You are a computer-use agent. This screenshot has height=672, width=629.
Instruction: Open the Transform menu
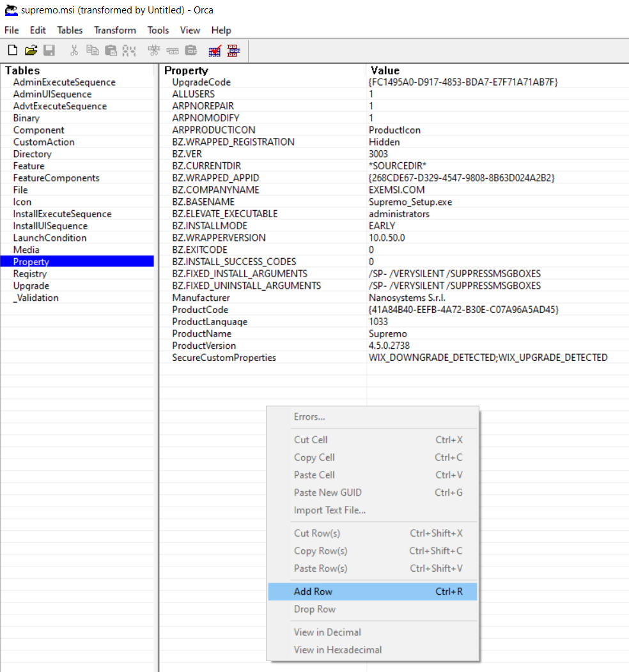pos(114,30)
